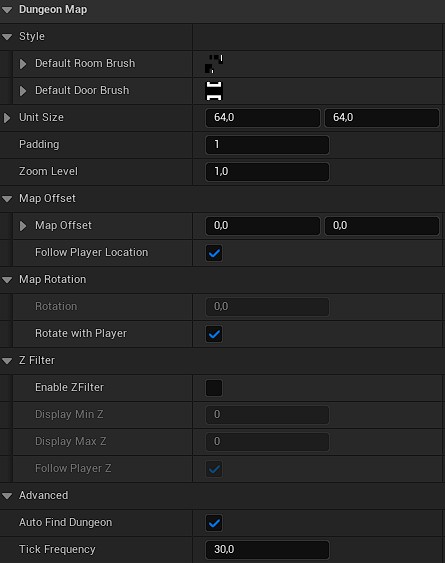
Task: Expand the Default Door Brush property
Action: 23,91
